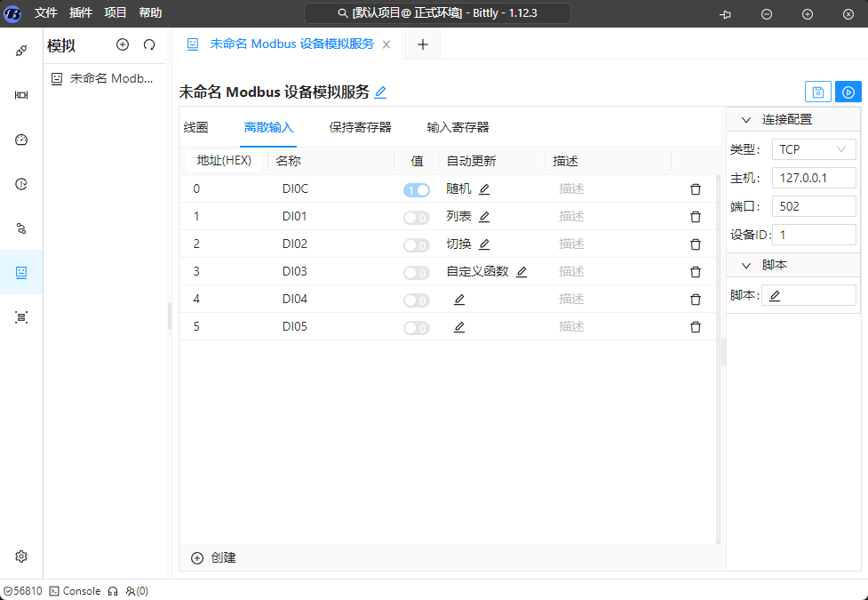Viewport: 868px width, 600px height.
Task: Enable the value switch for DI02
Action: 416,244
